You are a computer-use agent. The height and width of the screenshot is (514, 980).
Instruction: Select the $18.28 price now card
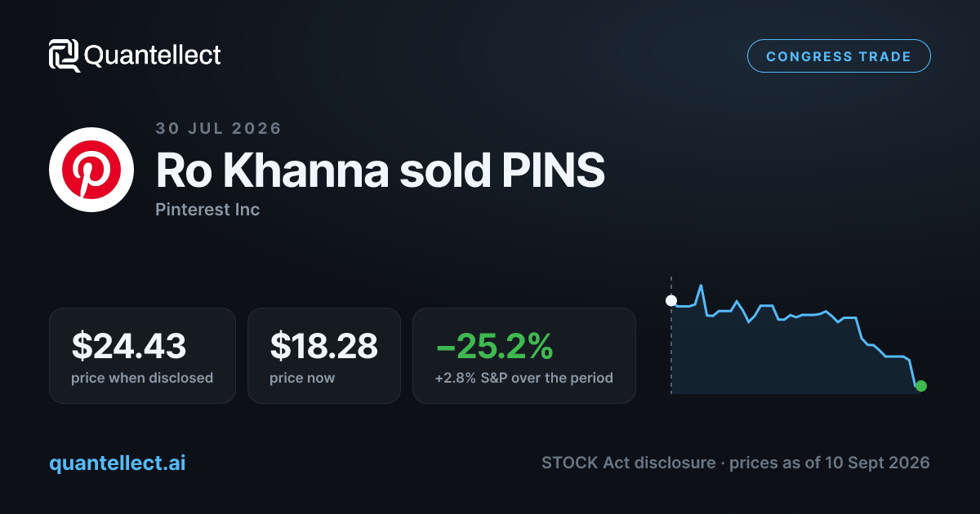click(x=324, y=356)
